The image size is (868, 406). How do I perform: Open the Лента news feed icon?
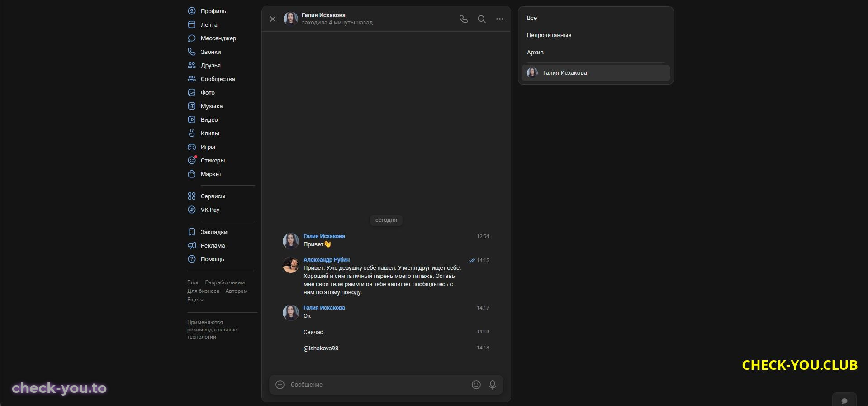pos(192,24)
